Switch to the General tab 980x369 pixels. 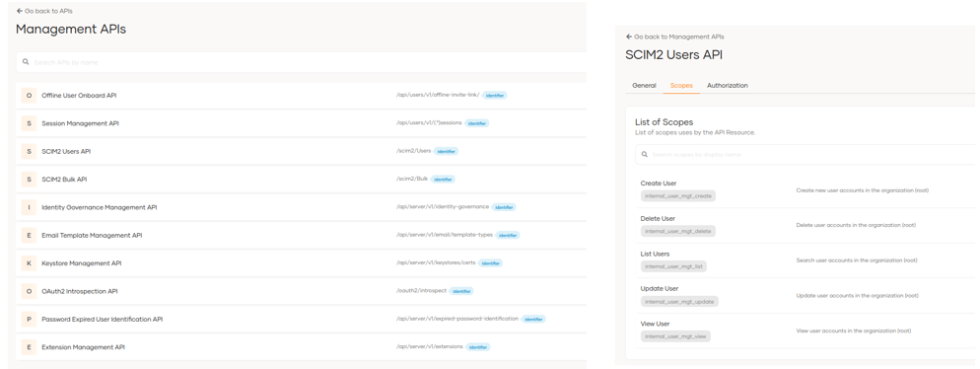click(x=644, y=85)
